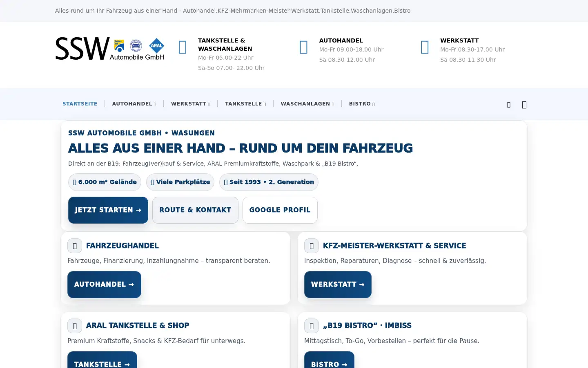
Task: Click the KFZ-Meister-Werkstatt & Service heading
Action: click(x=394, y=246)
